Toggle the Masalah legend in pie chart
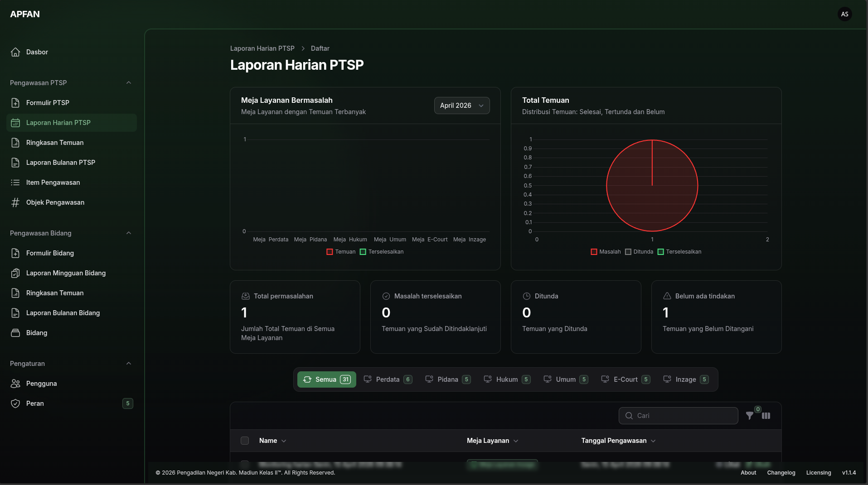The height and width of the screenshot is (485, 868). pos(606,252)
